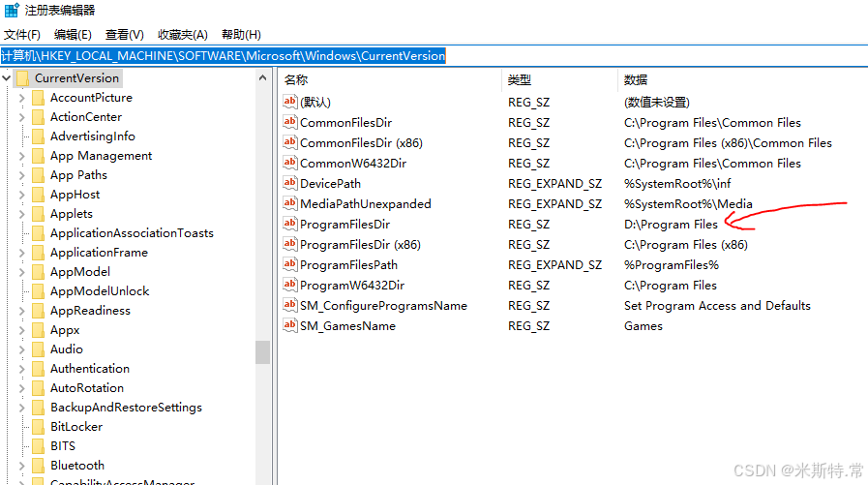868x485 pixels.
Task: Click the App Paths folder icon
Action: (38, 175)
